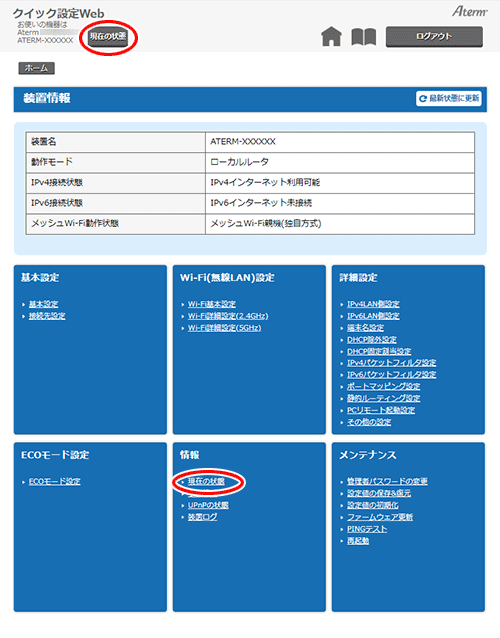Image resolution: width=500 pixels, height=638 pixels.
Task: Open the 接続先設定 link
Action: click(x=47, y=316)
